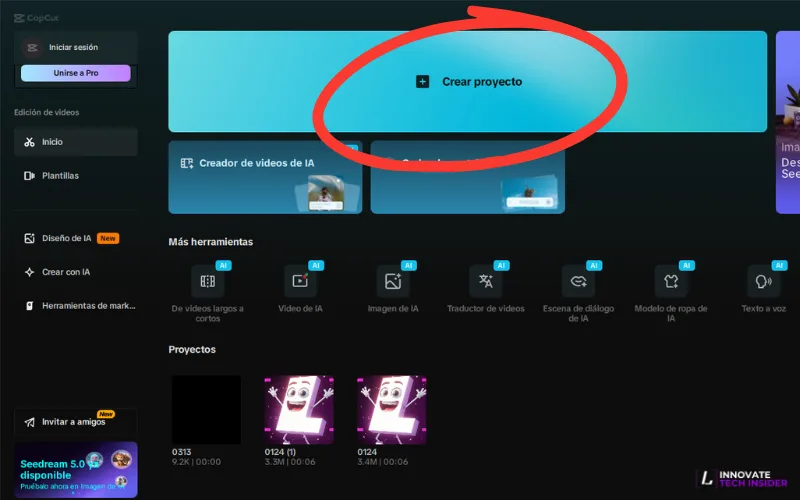Open Plantillas in the sidebar

(60, 176)
